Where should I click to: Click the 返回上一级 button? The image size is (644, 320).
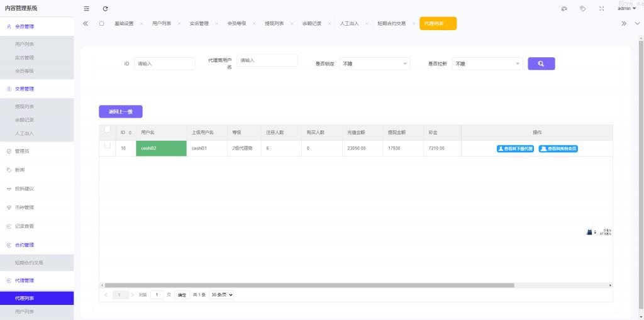click(x=120, y=111)
